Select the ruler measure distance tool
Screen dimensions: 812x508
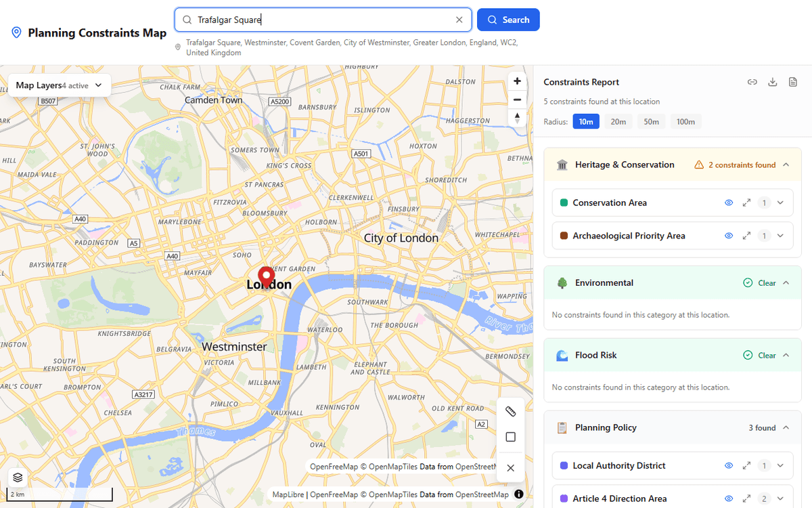pyautogui.click(x=511, y=411)
